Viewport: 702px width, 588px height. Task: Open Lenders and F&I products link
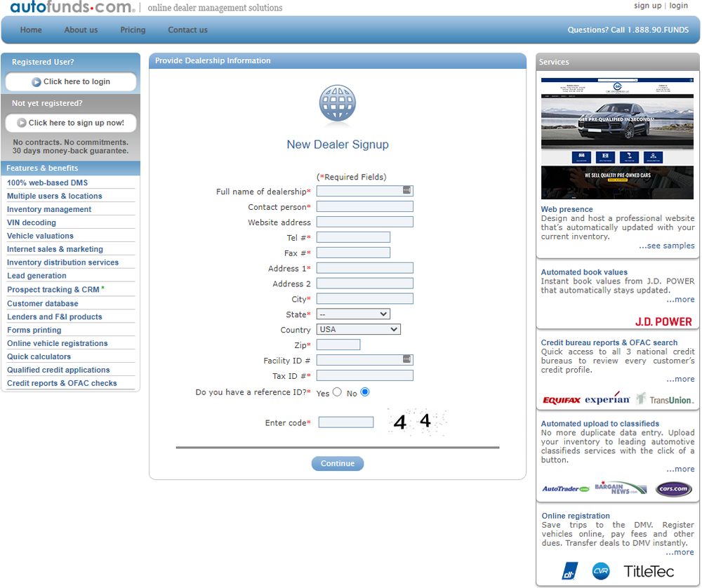pos(55,317)
